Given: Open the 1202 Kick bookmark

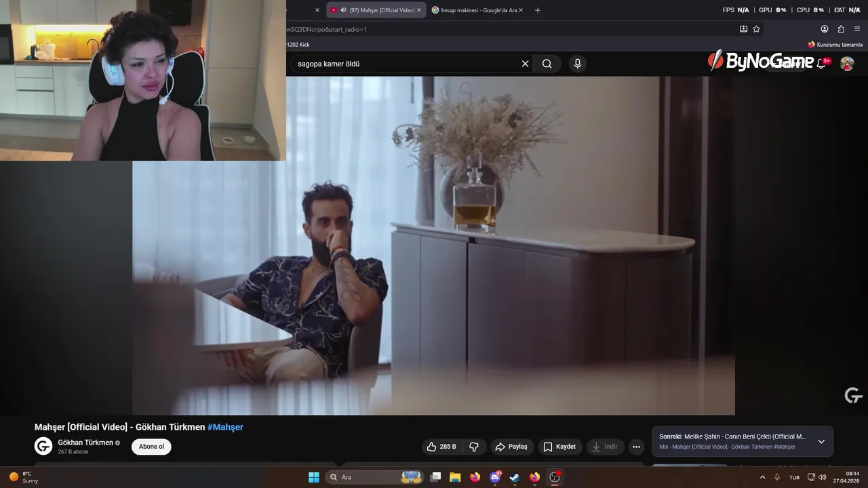Looking at the screenshot, I should [298, 45].
